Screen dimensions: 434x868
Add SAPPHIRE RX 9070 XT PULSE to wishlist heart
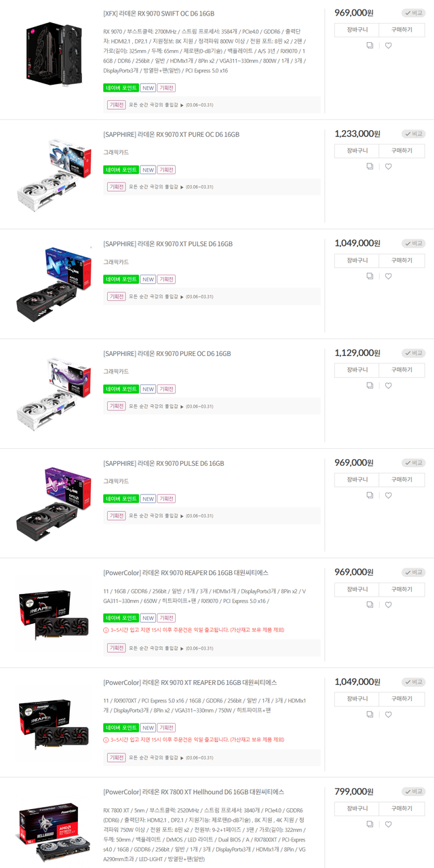point(389,276)
